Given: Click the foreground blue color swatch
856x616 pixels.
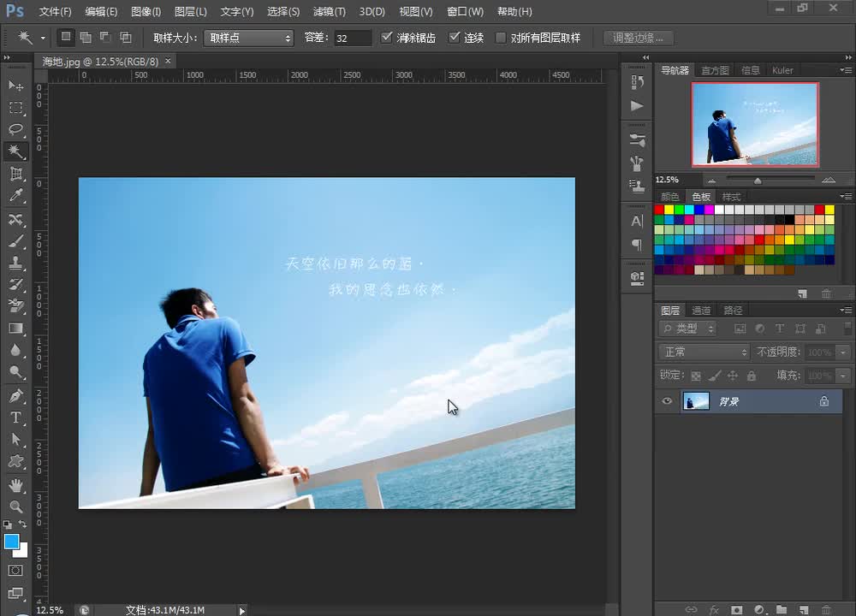Looking at the screenshot, I should pyautogui.click(x=12, y=542).
